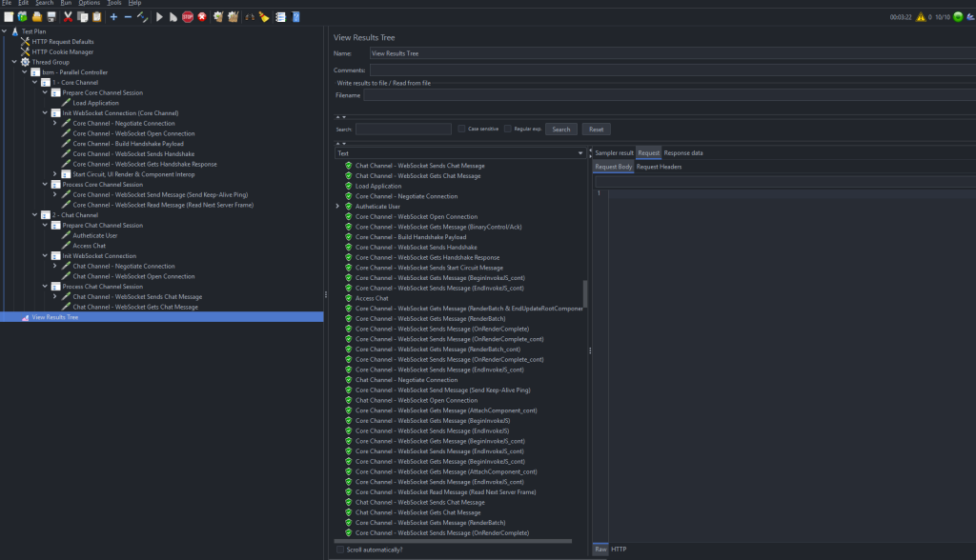Open the Function Helper list icon
The image size is (976, 560).
281,17
